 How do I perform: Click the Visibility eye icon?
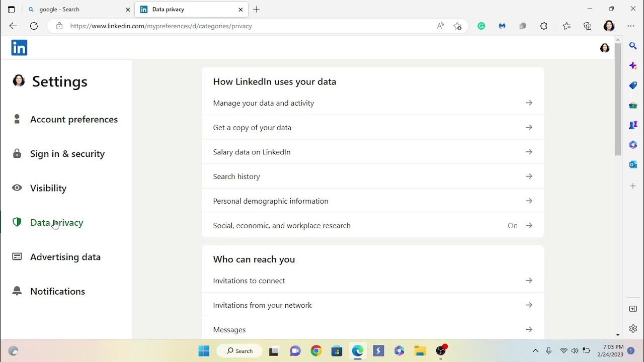tap(17, 188)
